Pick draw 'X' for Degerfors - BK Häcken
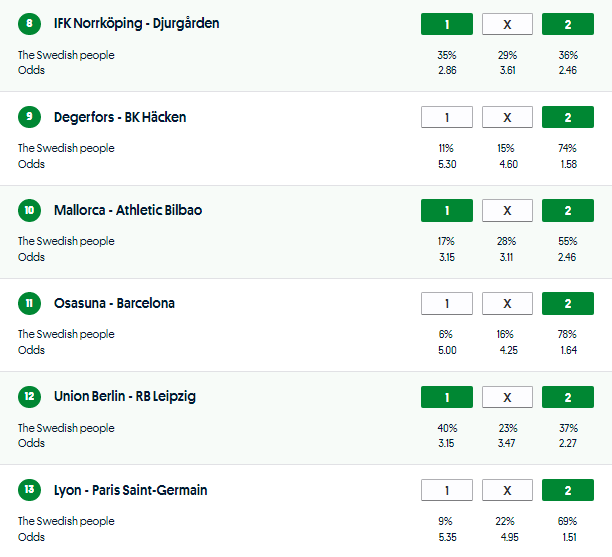 click(x=507, y=118)
